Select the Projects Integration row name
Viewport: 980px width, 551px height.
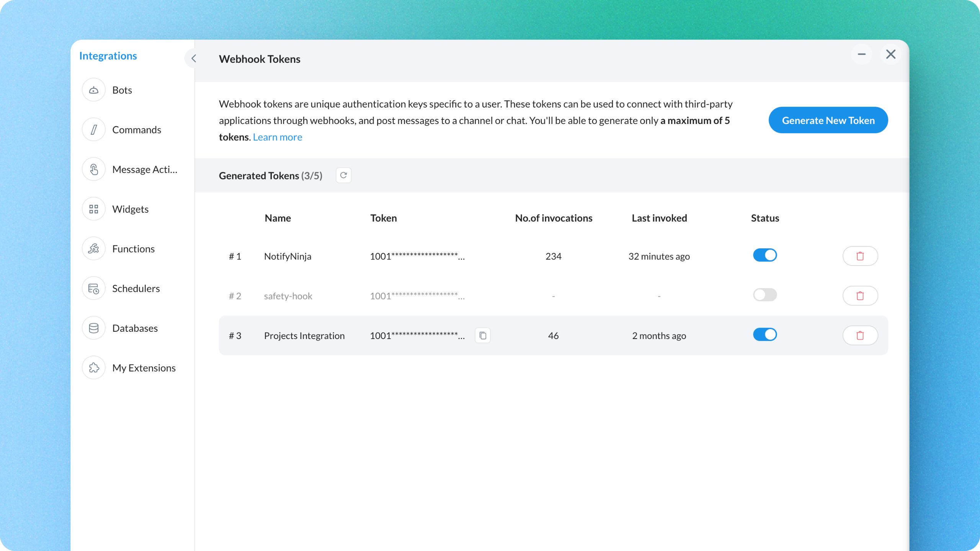[x=304, y=336]
